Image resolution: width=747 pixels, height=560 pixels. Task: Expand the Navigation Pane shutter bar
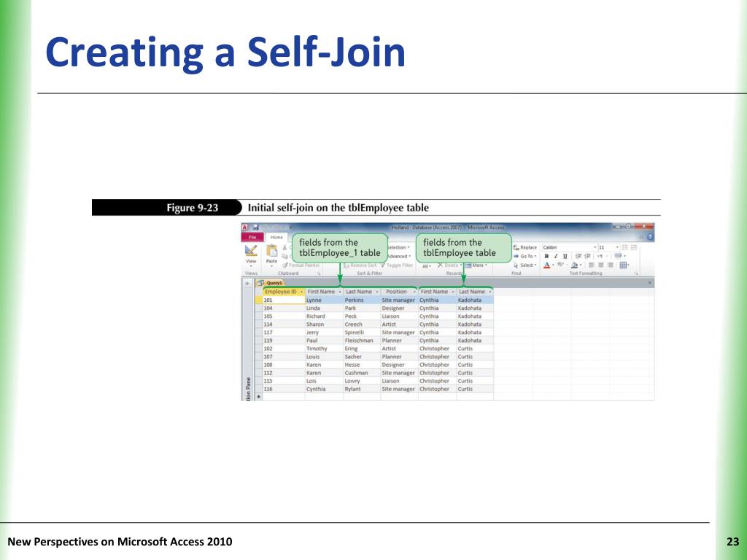point(247,284)
